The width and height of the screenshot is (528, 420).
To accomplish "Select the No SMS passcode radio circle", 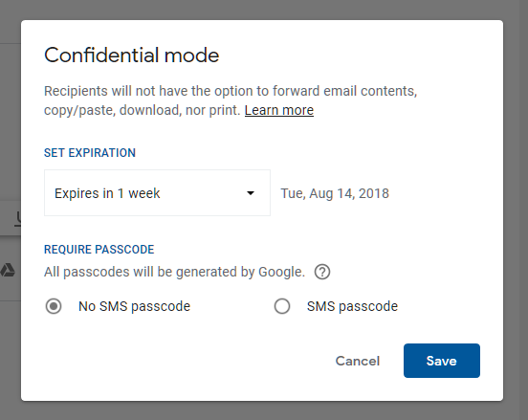I will (x=54, y=306).
